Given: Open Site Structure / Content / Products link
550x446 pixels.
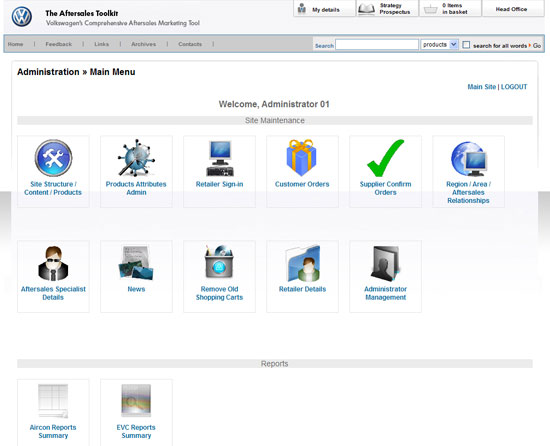Looking at the screenshot, I should coord(53,188).
